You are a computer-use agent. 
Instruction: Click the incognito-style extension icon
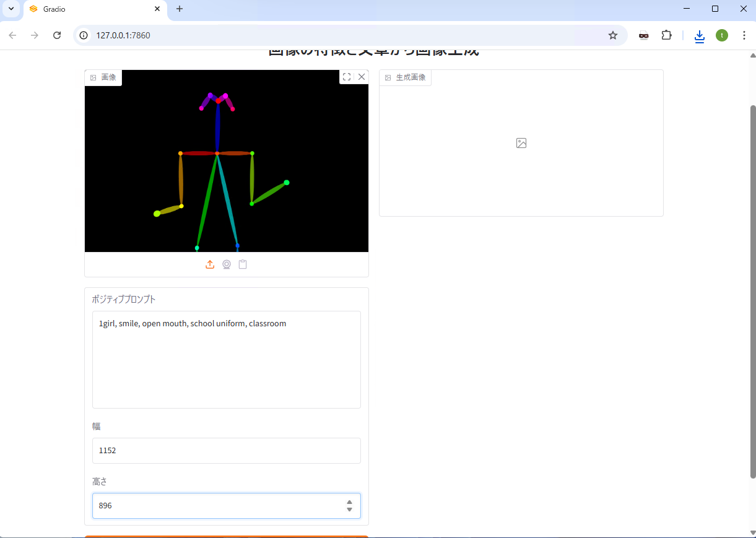(x=644, y=35)
